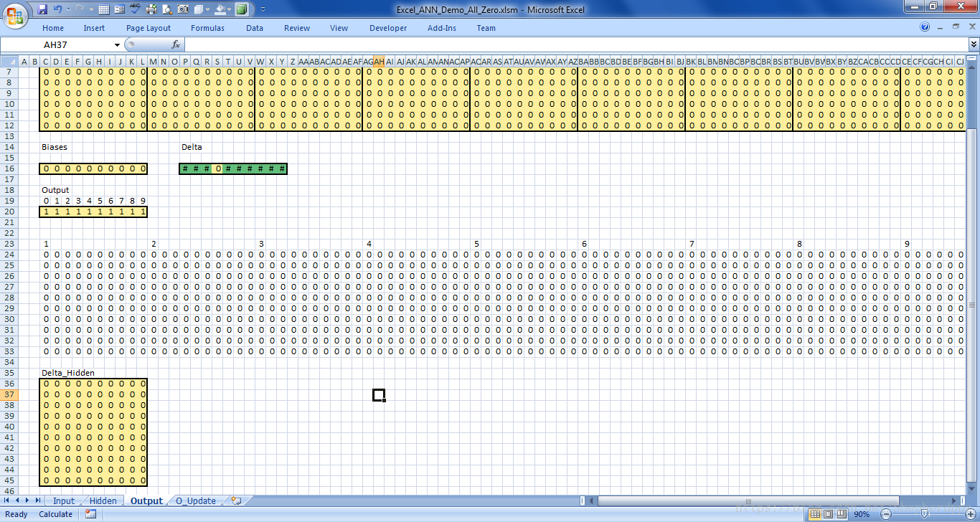This screenshot has width=980, height=522.
Task: Click the horizontal scrollbar thumb
Action: pos(748,500)
